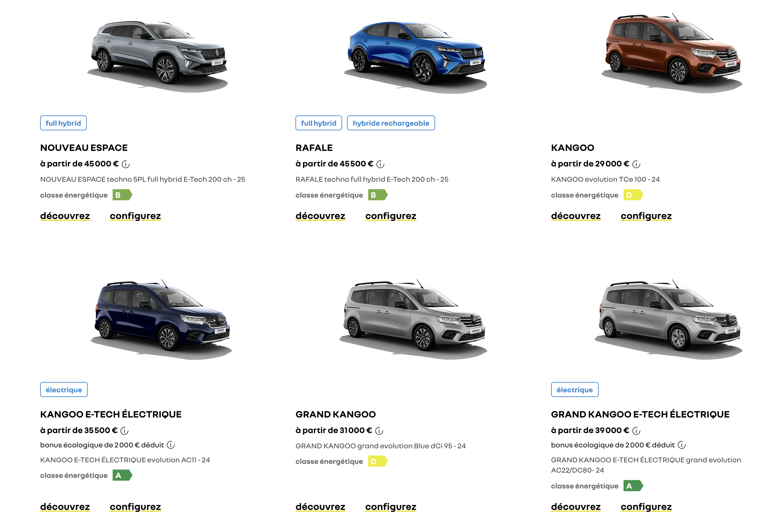Screen dimensions: 780x532
Task: Open bonus écologique info for Grand Kangoo E-Tech
Action: click(682, 445)
